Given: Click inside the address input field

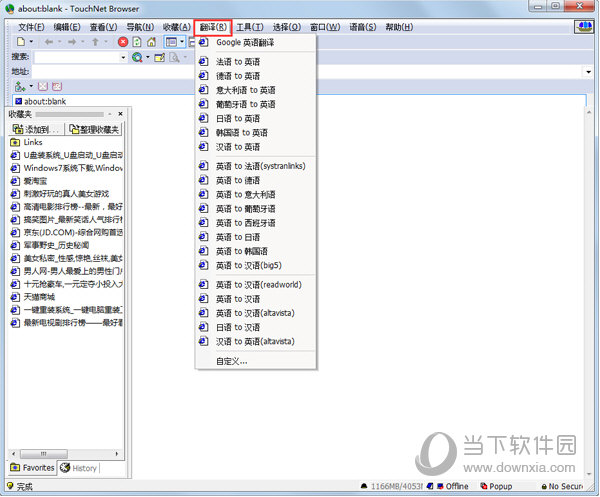Looking at the screenshot, I should tap(308, 72).
